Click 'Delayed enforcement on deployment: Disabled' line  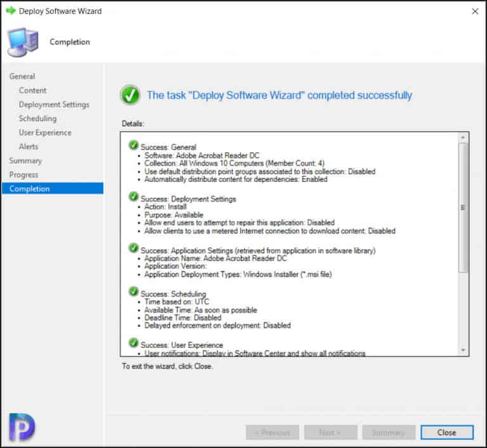(218, 325)
